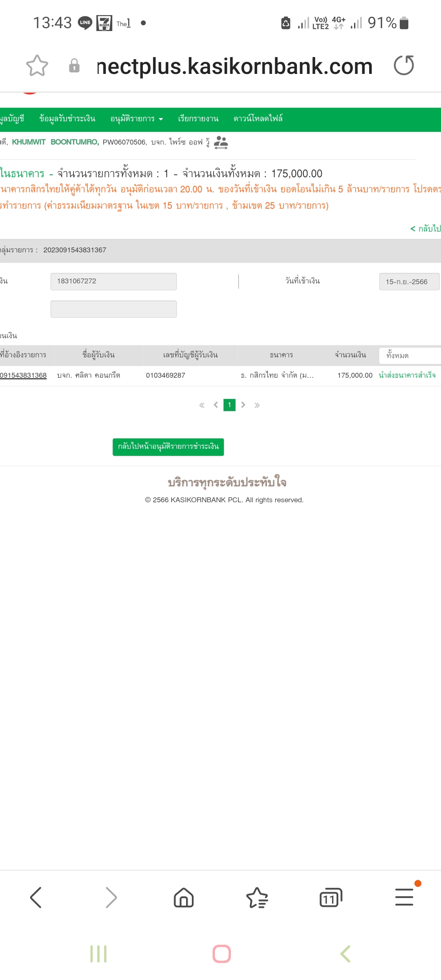Tap the reload page icon
The width and height of the screenshot is (441, 980).
(x=404, y=66)
